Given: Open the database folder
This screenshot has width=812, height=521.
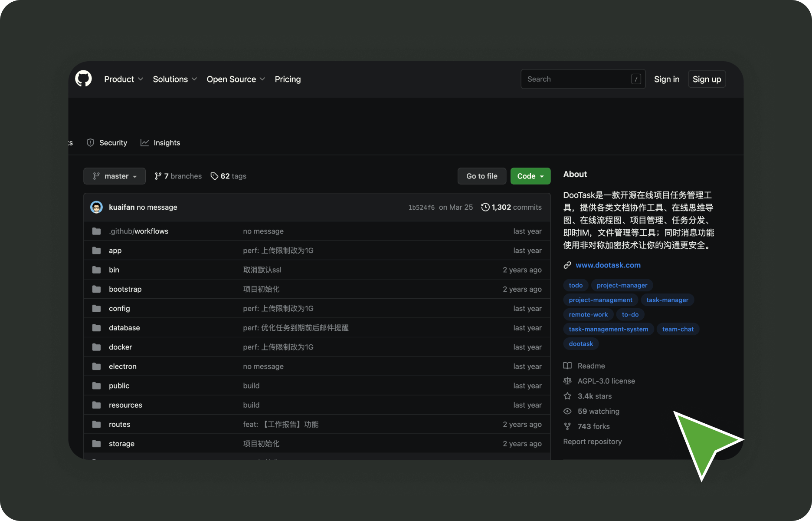Looking at the screenshot, I should tap(124, 328).
